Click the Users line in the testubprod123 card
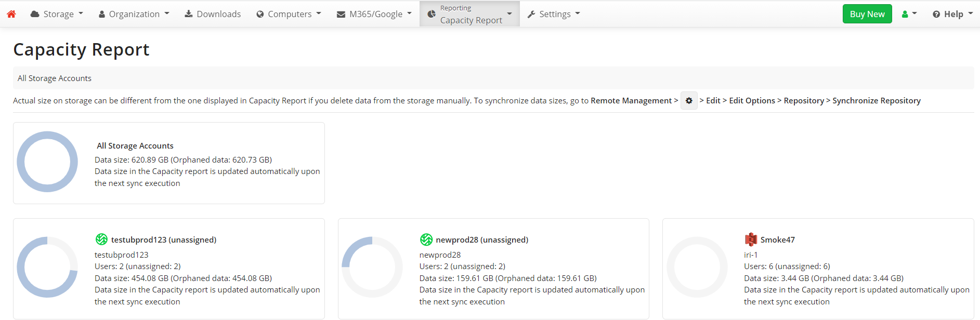980x320 pixels. (138, 266)
